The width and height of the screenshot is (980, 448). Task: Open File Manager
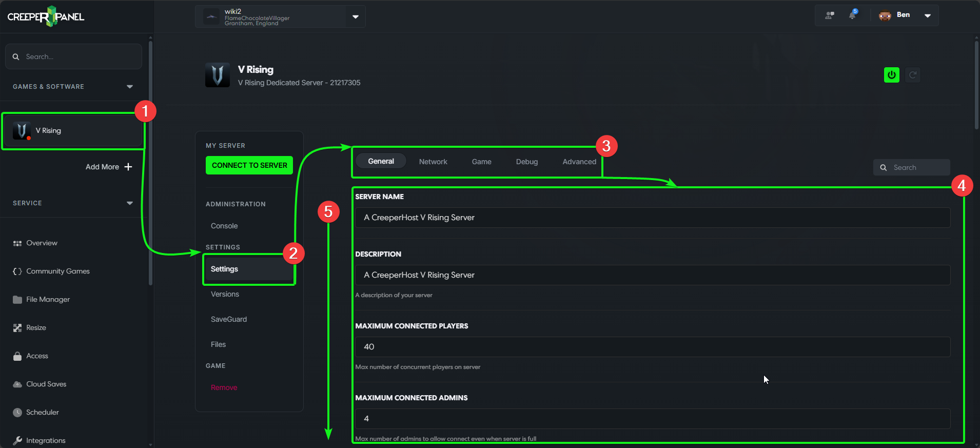48,300
